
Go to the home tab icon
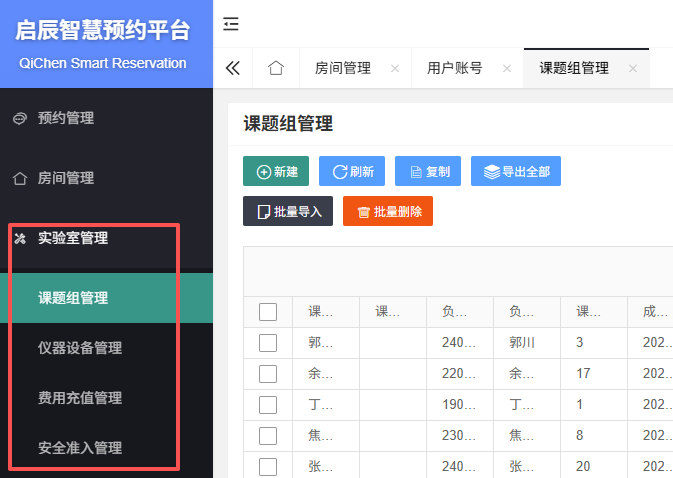[276, 68]
